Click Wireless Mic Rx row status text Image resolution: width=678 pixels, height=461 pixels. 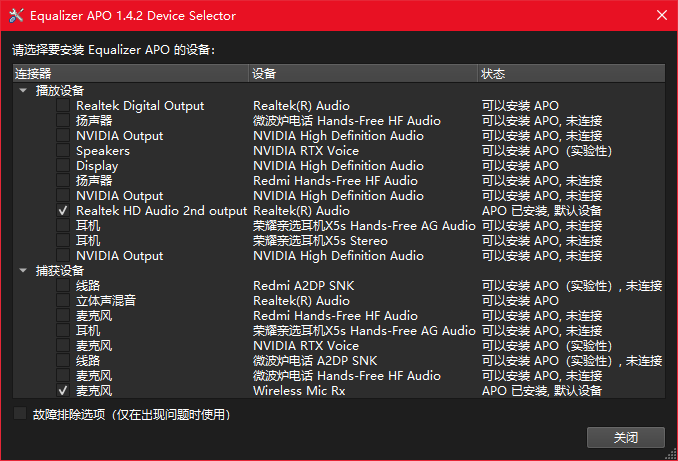point(542,391)
